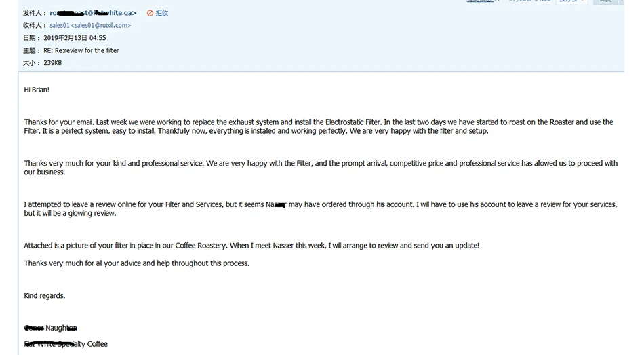The width and height of the screenshot is (644, 355).
Task: Open the white dropdown box at header top edge
Action: (571, 1)
